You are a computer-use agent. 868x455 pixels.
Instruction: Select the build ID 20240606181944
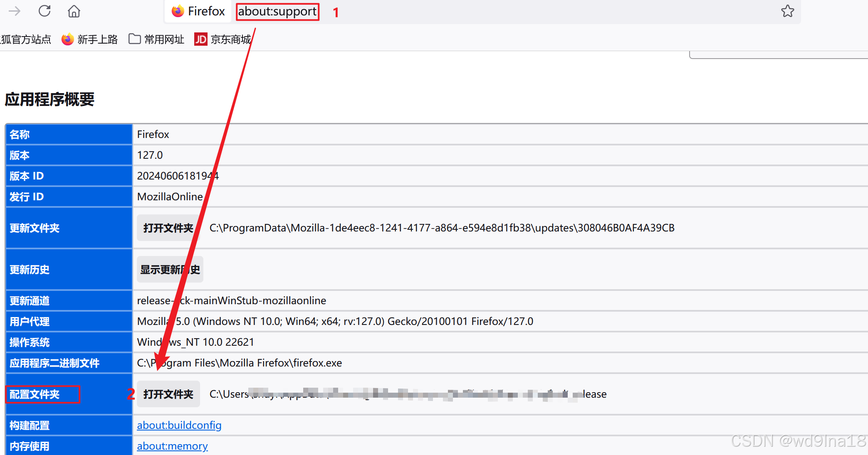pos(178,176)
